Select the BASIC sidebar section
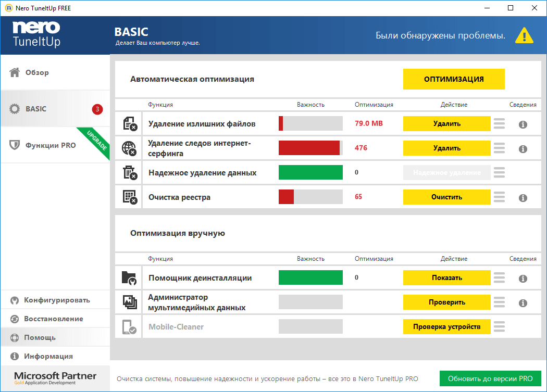This screenshot has width=547, height=392. click(x=55, y=109)
